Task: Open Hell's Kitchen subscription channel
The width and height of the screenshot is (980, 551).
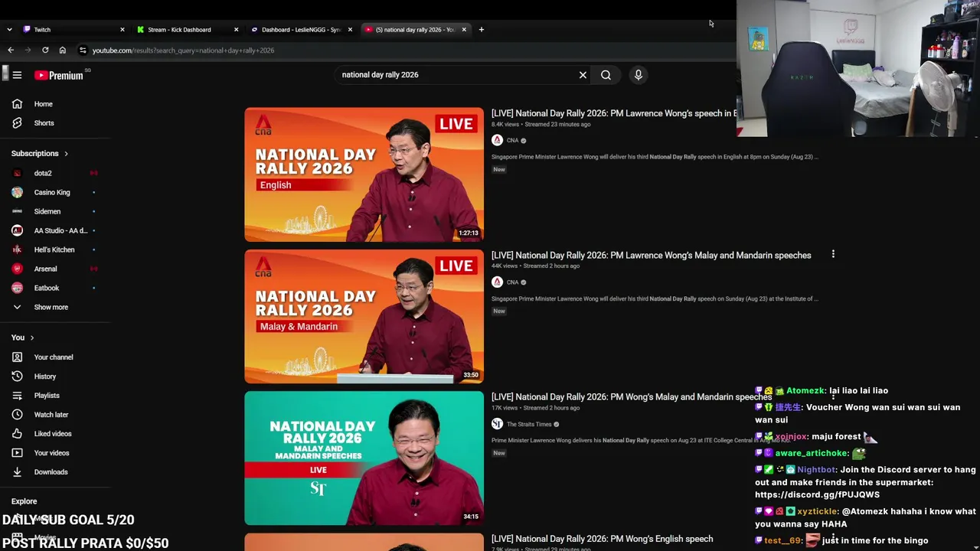Action: 54,249
